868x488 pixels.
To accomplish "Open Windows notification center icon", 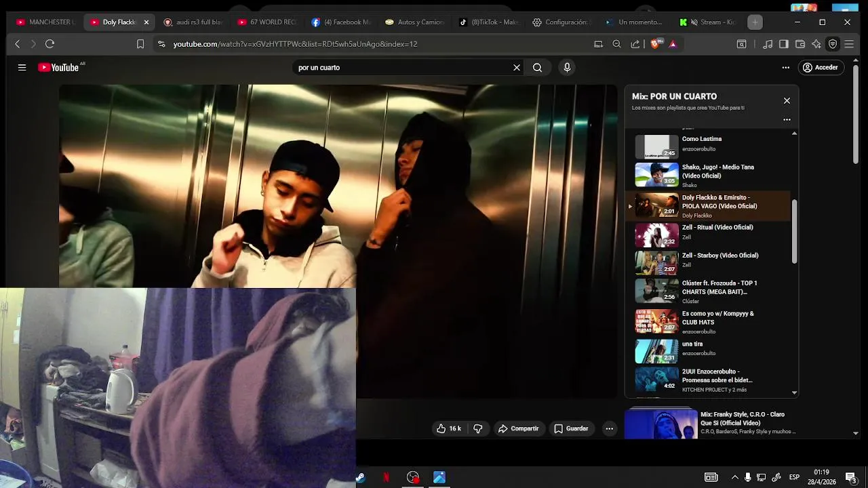I will [x=850, y=478].
